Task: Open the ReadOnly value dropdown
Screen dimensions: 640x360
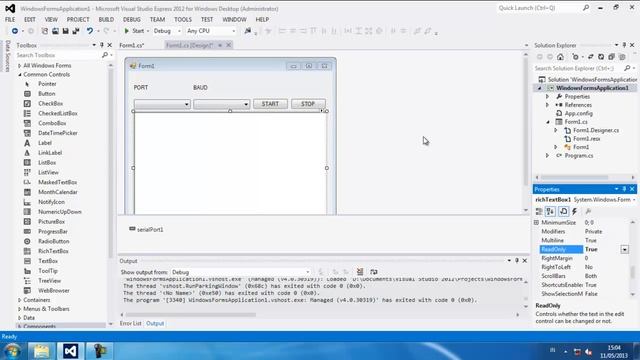Action: pos(624,249)
